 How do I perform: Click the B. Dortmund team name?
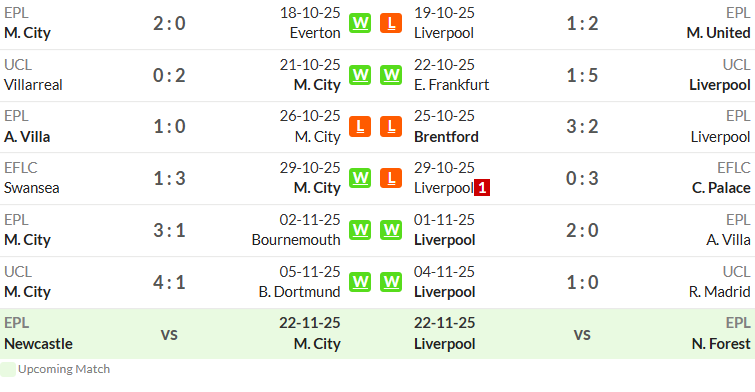click(x=299, y=292)
